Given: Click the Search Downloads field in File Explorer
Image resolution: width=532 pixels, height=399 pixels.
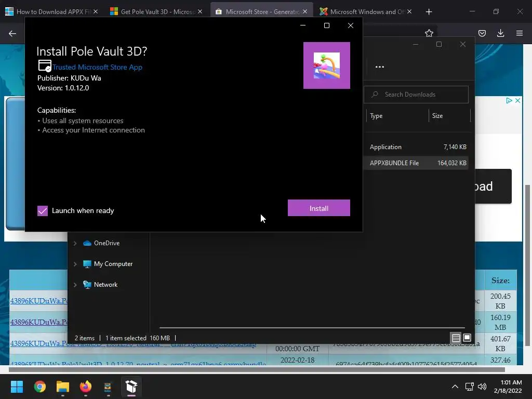Looking at the screenshot, I should pyautogui.click(x=416, y=95).
